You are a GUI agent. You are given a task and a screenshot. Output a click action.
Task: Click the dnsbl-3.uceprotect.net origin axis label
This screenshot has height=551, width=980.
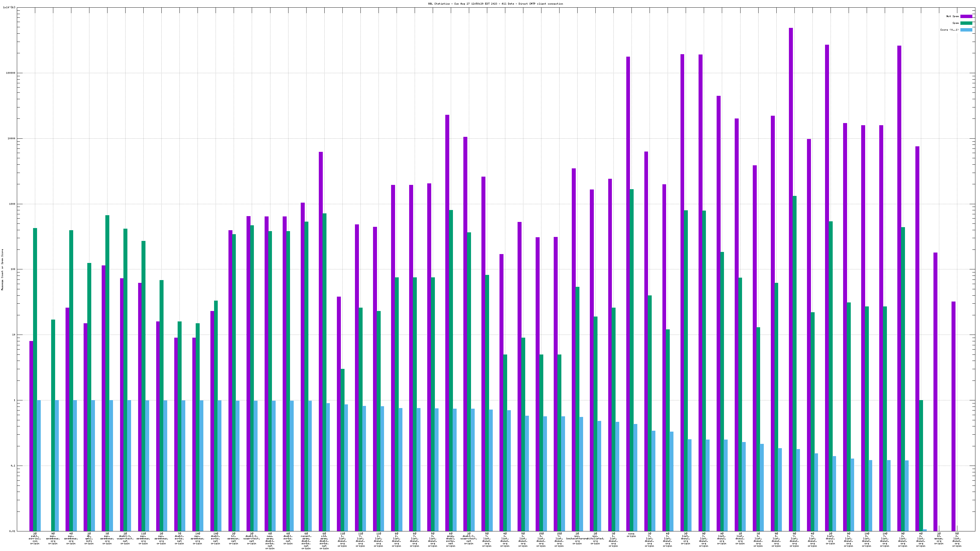pos(469,539)
